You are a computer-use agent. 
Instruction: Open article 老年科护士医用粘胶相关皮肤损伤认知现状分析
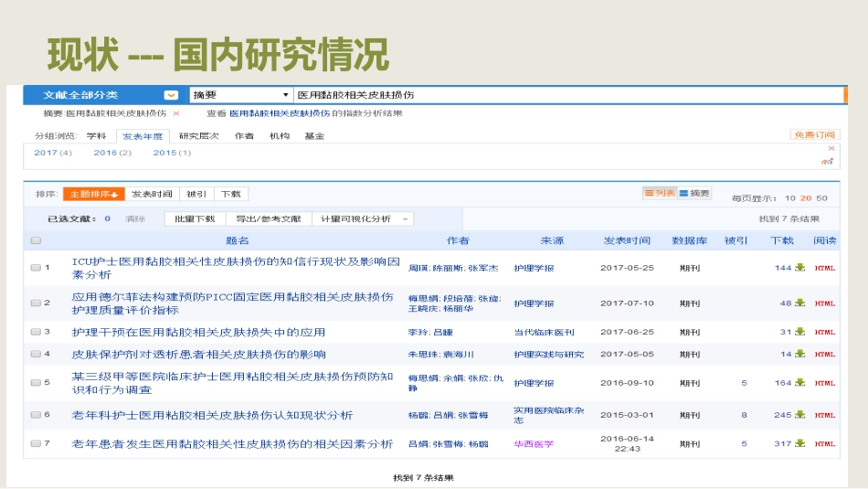point(212,415)
